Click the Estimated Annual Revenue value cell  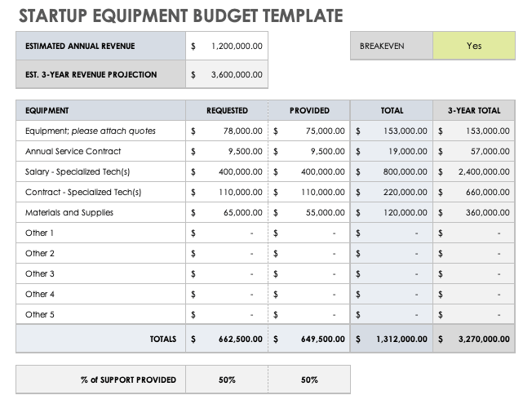227,47
